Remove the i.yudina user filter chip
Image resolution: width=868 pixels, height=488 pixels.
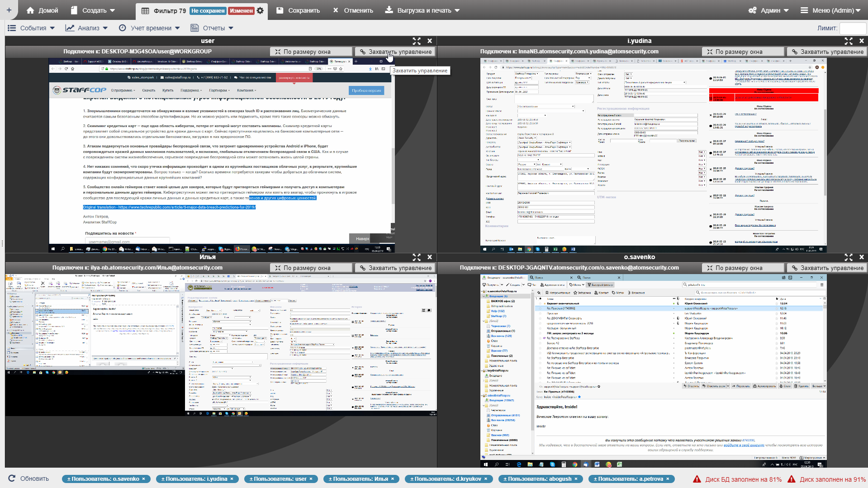[x=232, y=479]
